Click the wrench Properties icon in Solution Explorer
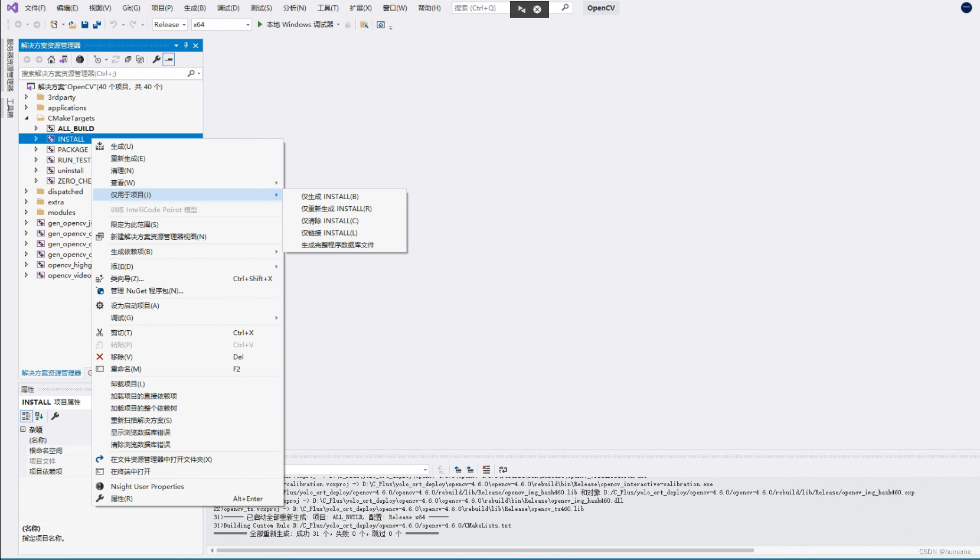This screenshot has height=560, width=980. pyautogui.click(x=156, y=59)
